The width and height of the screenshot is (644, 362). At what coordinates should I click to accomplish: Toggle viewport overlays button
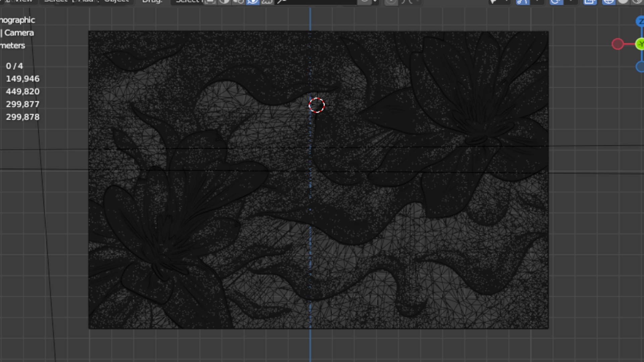556,2
